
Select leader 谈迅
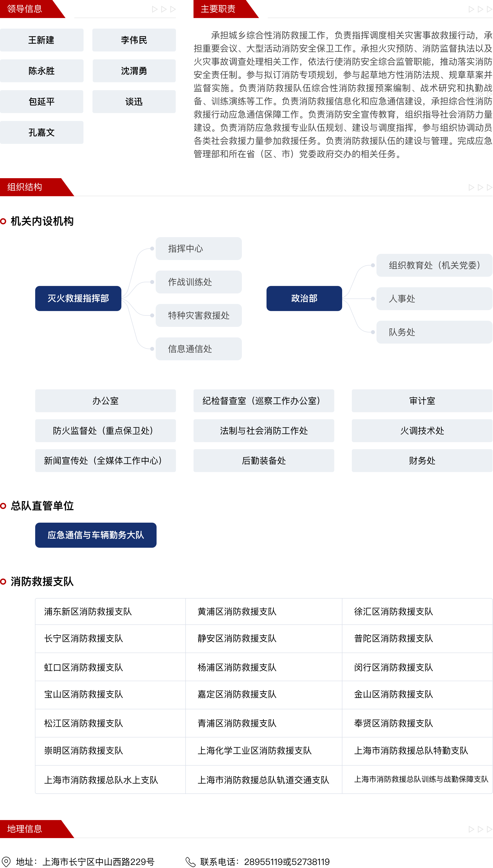[x=134, y=102]
